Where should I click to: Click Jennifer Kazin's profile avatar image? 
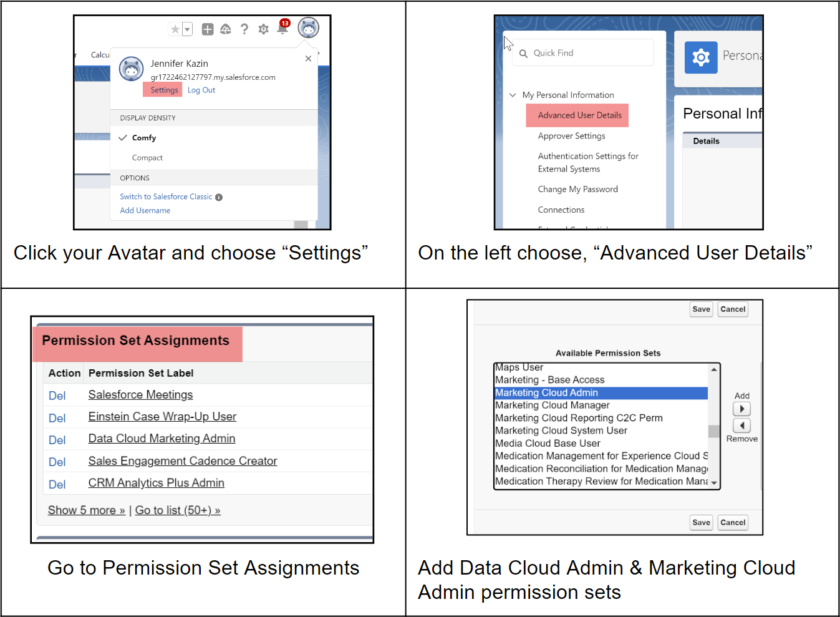coord(131,69)
